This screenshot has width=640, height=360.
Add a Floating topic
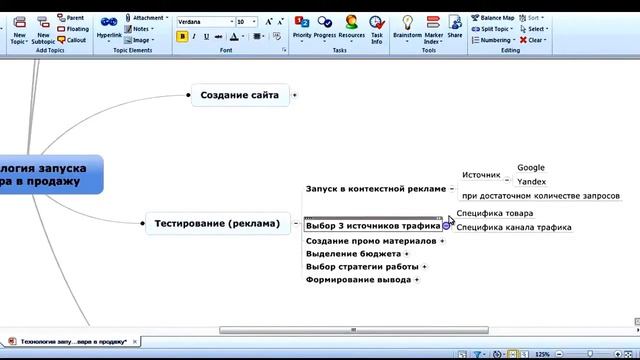[x=73, y=29]
